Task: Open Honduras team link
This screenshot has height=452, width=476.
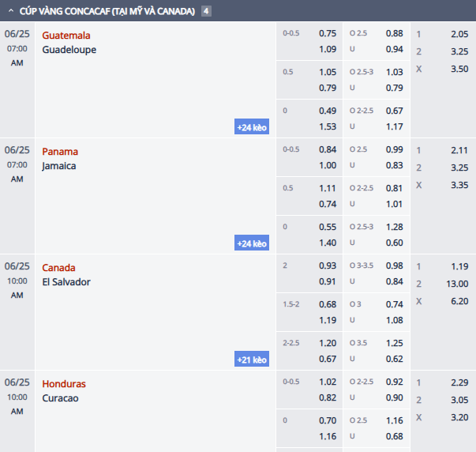Action: tap(64, 384)
